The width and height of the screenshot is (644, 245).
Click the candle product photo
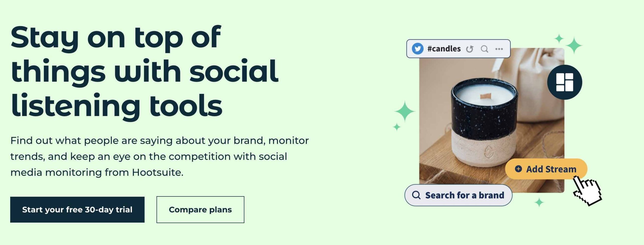492,120
